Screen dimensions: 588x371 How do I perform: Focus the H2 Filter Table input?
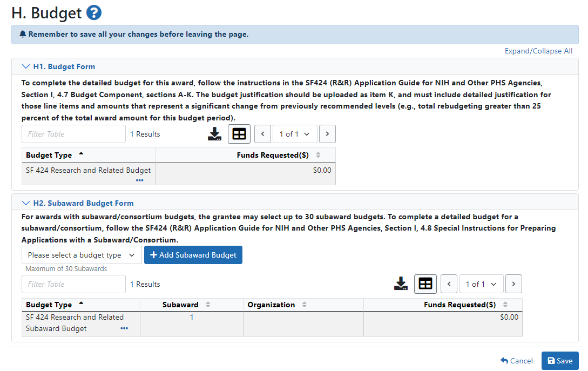(x=73, y=284)
